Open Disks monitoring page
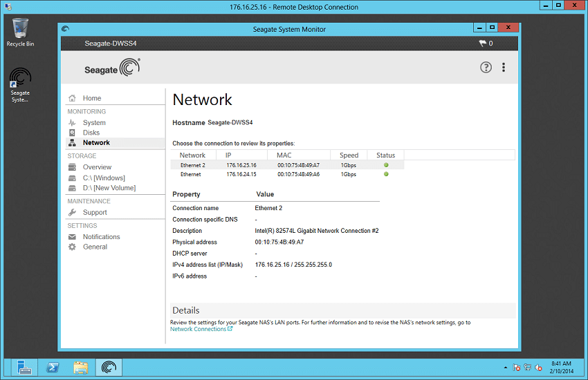 91,133
